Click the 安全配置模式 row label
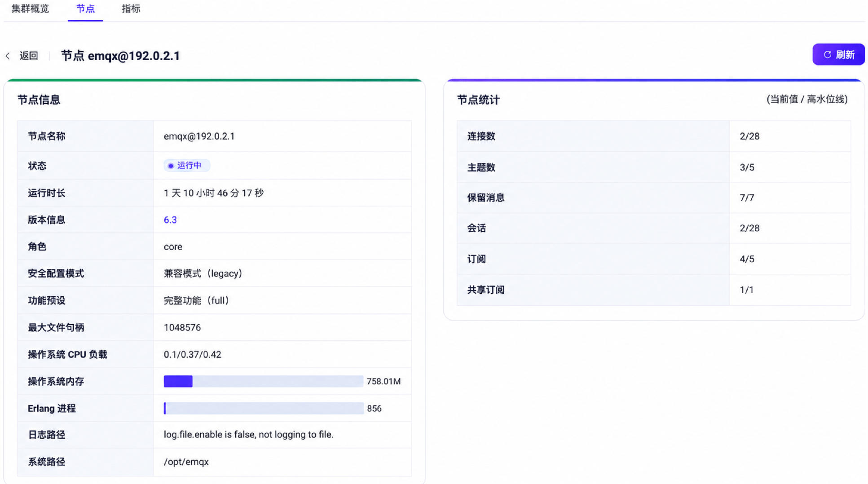 pos(56,274)
